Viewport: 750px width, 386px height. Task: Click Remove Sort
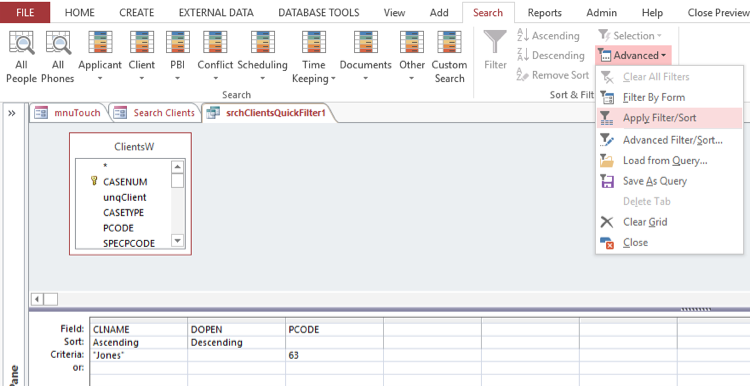[552, 75]
